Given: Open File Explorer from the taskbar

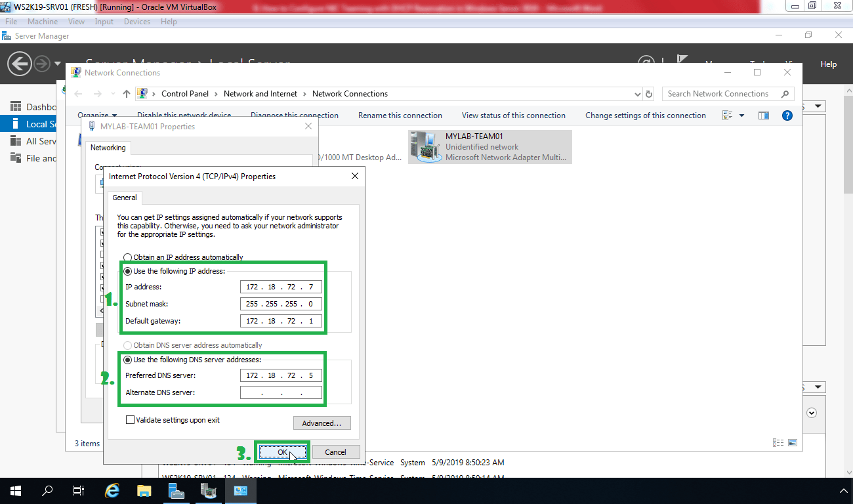Looking at the screenshot, I should tap(144, 490).
